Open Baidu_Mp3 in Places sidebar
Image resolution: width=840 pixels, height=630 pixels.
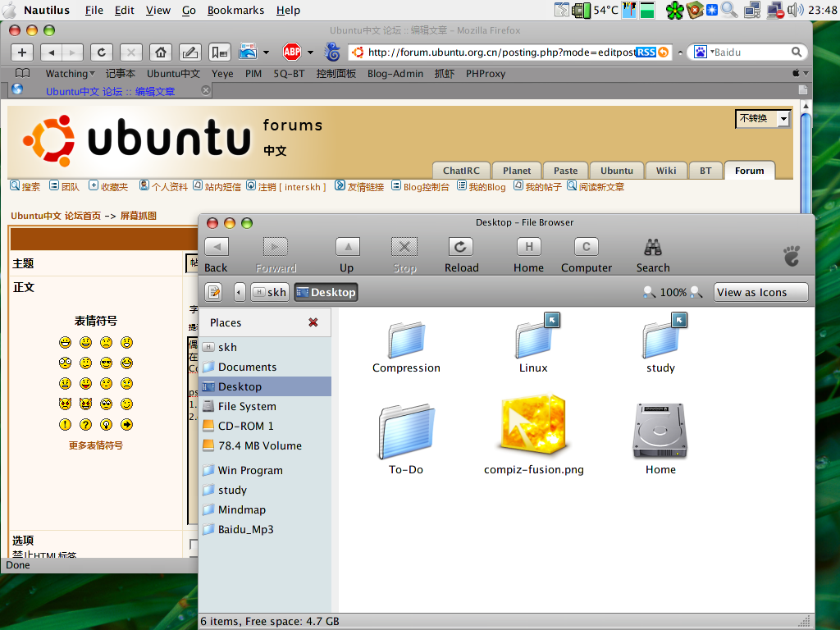point(266,529)
